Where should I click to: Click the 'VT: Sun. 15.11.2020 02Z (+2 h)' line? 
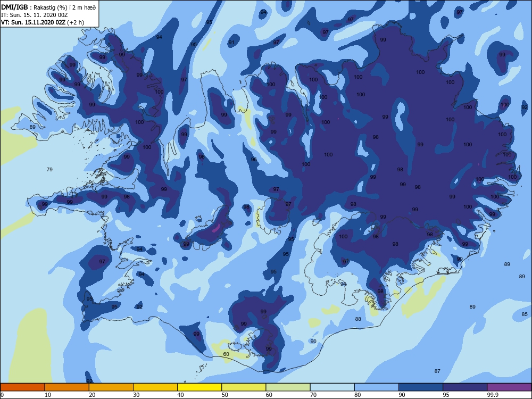[x=43, y=22]
